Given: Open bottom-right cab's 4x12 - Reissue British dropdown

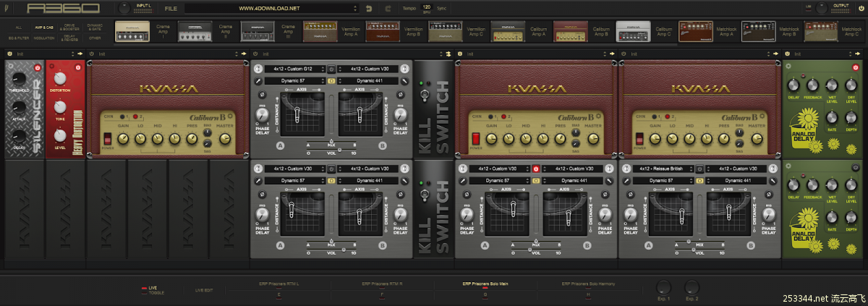Looking at the screenshot, I should point(663,169).
